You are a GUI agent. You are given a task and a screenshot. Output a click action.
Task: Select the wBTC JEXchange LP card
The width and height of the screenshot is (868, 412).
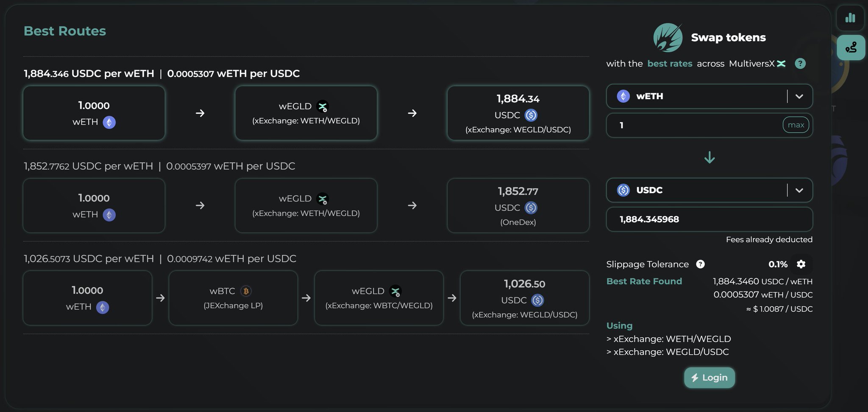pos(233,298)
